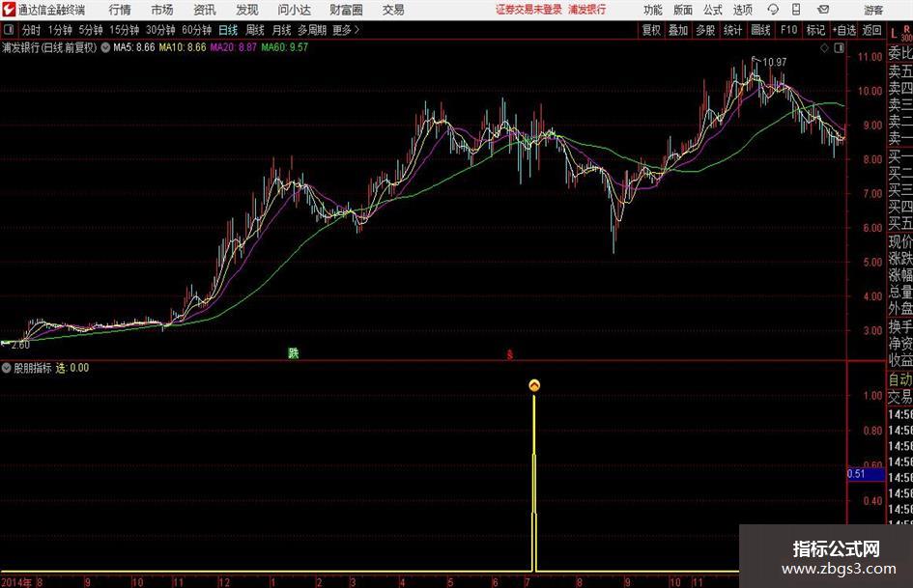913x588 pixels.
Task: Open the 市场 menu
Action: (162, 10)
